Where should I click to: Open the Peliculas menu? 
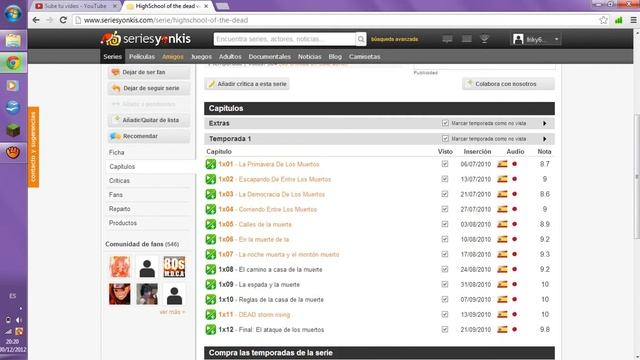pyautogui.click(x=142, y=57)
